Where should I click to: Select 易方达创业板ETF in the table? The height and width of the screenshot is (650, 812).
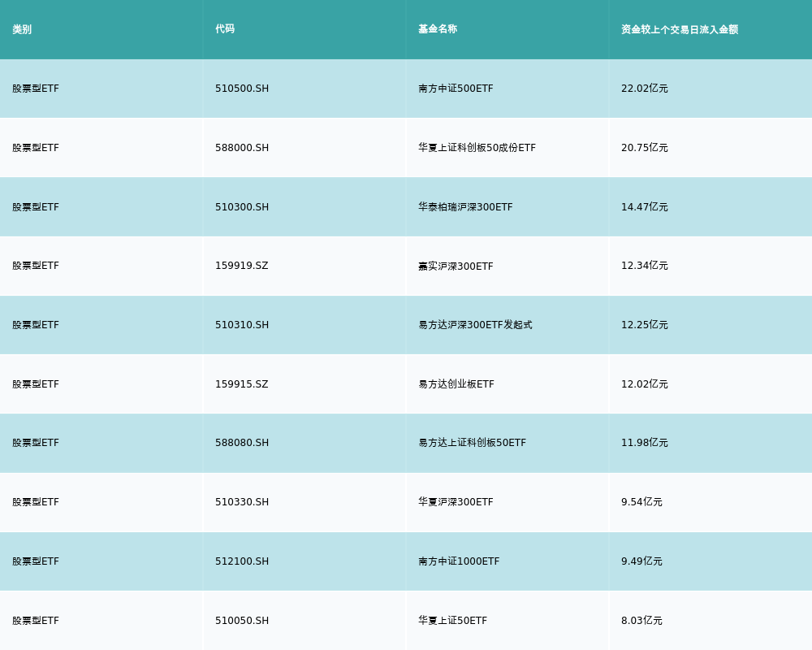(x=456, y=384)
